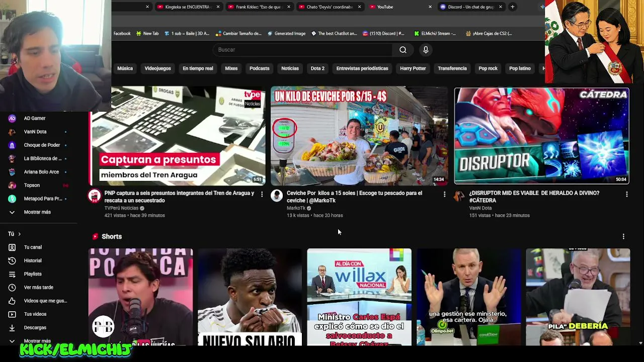Image resolution: width=644 pixels, height=362 pixels.
Task: Select the En tiempo real chip
Action: click(198, 68)
